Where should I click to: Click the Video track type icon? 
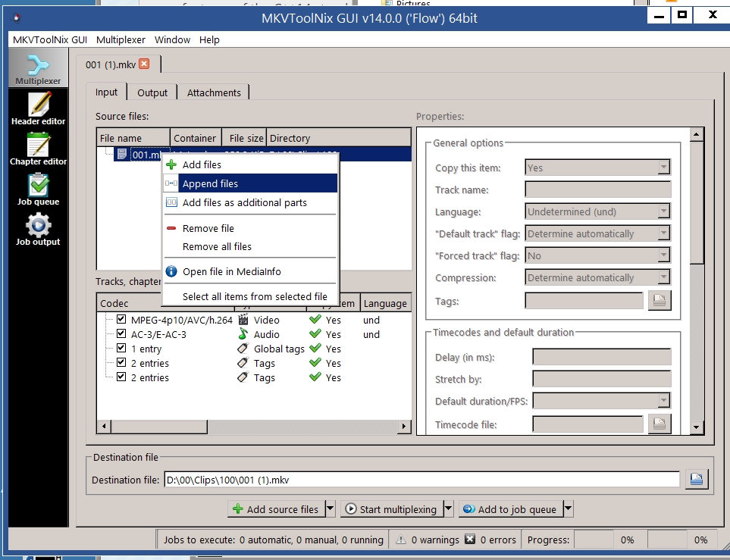(243, 319)
